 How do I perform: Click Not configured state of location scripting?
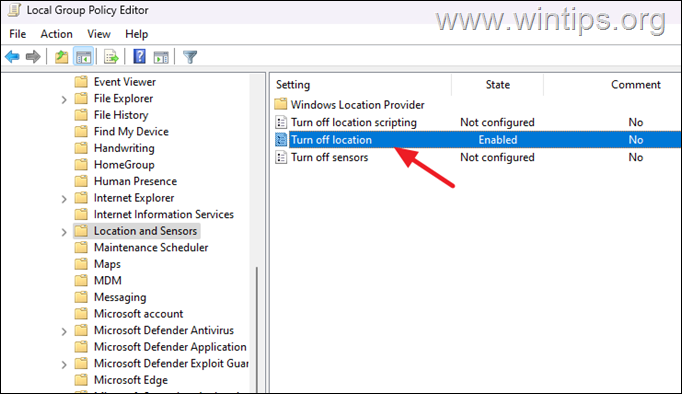tap(497, 122)
